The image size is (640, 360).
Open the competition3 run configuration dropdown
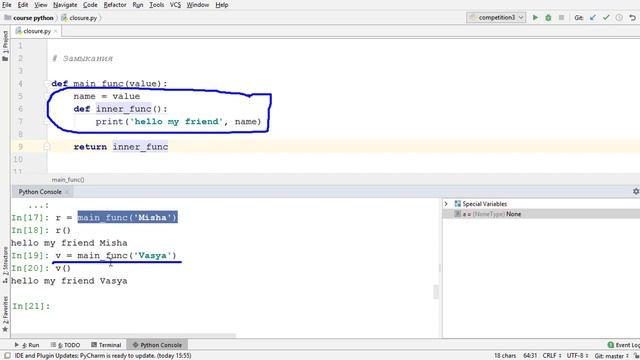[x=496, y=18]
